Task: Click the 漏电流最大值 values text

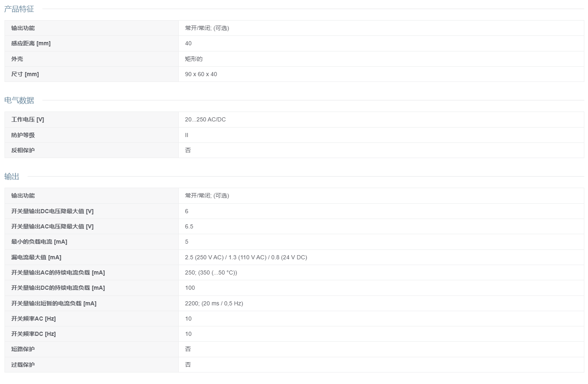Action: coord(246,257)
